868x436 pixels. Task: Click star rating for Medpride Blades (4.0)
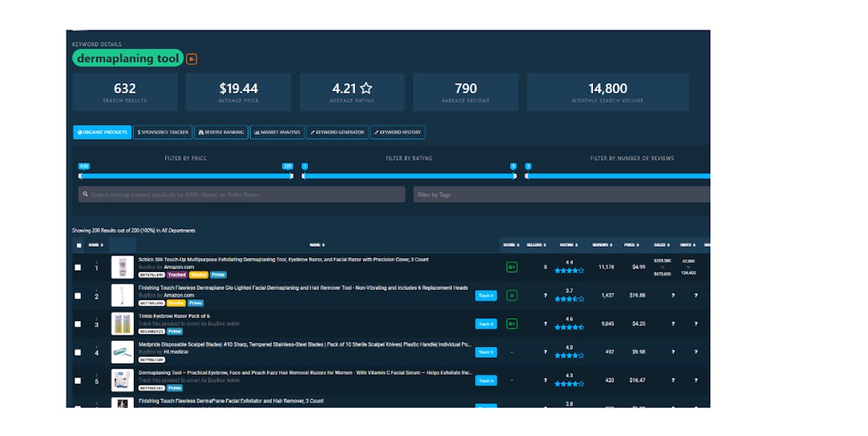[569, 356]
